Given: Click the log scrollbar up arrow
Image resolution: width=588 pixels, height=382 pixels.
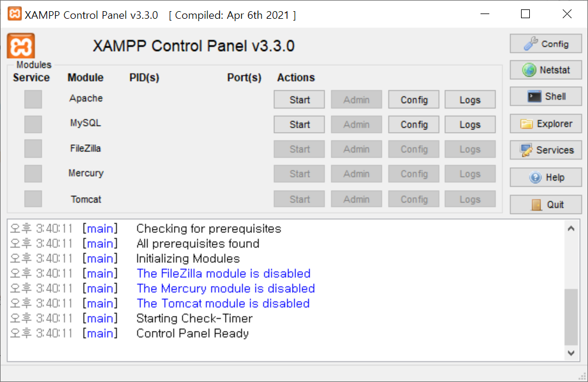Looking at the screenshot, I should point(571,228).
